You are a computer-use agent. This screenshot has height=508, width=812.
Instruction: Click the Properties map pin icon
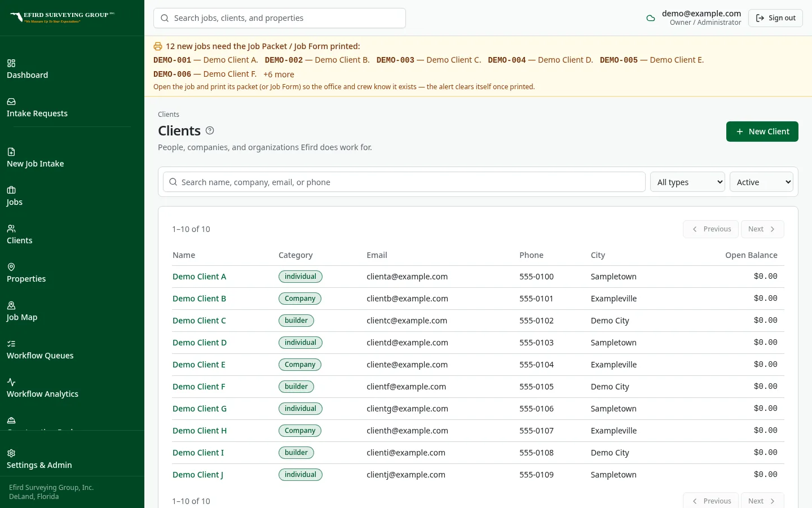pos(11,267)
